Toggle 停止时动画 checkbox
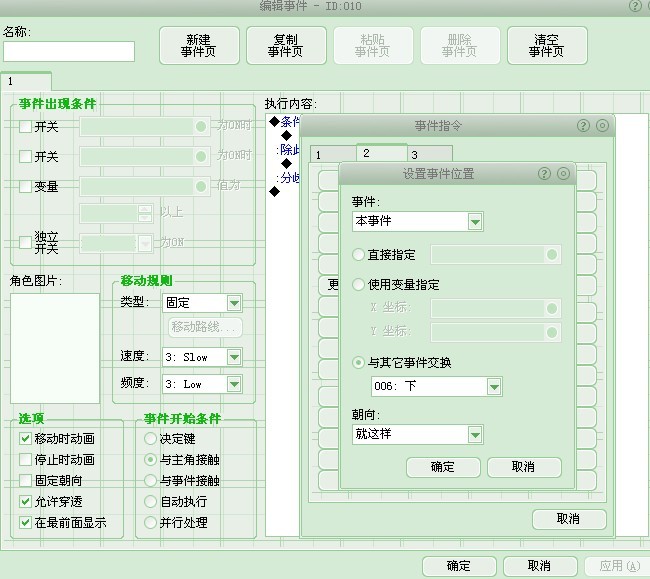This screenshot has width=650, height=579. tap(25, 459)
